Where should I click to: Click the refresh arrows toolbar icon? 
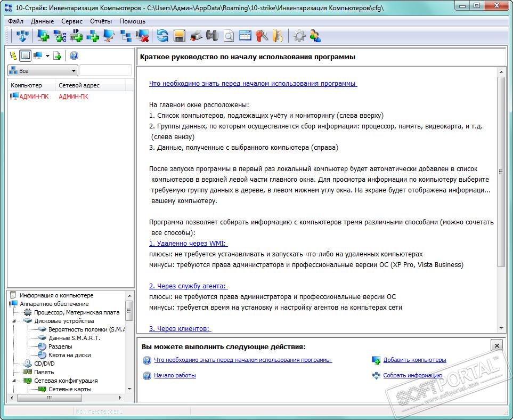tap(162, 36)
